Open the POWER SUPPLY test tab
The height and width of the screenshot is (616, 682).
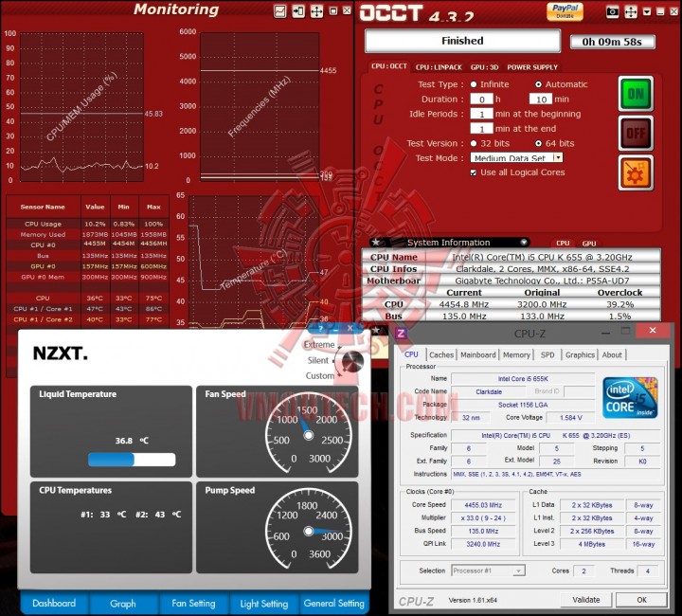coord(532,67)
